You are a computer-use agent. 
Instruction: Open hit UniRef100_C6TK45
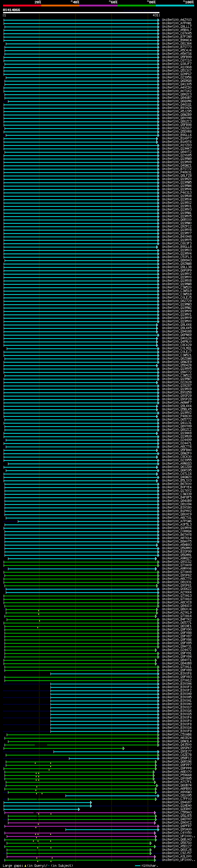point(177,33)
